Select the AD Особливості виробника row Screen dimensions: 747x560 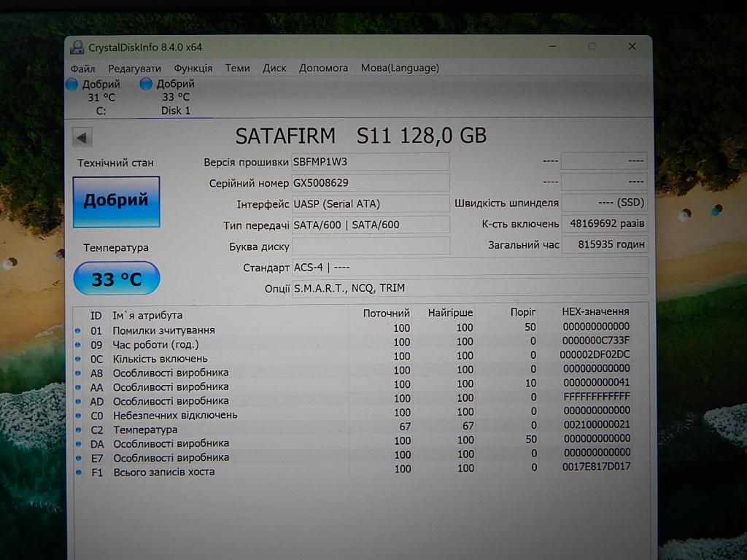pos(353,400)
